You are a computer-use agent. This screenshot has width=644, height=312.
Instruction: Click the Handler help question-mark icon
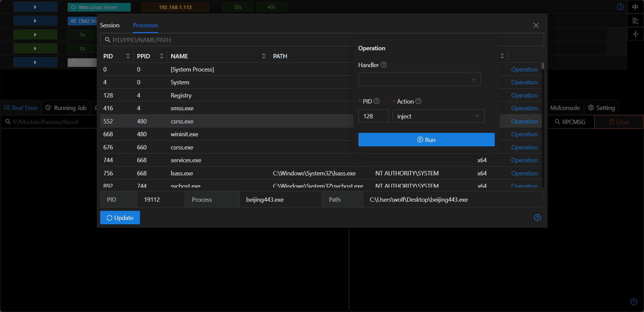coord(383,65)
